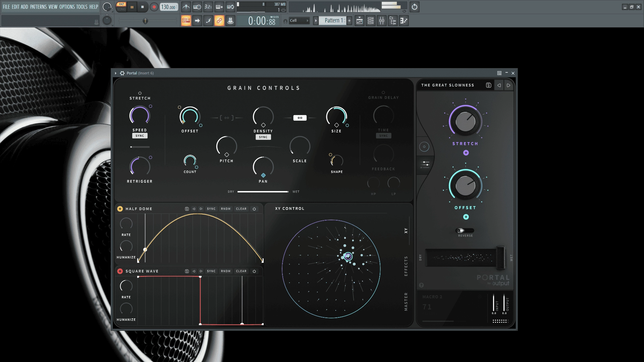Click RNDM on the SQUARE WAVE modulator
Image resolution: width=644 pixels, height=362 pixels.
pos(226,271)
